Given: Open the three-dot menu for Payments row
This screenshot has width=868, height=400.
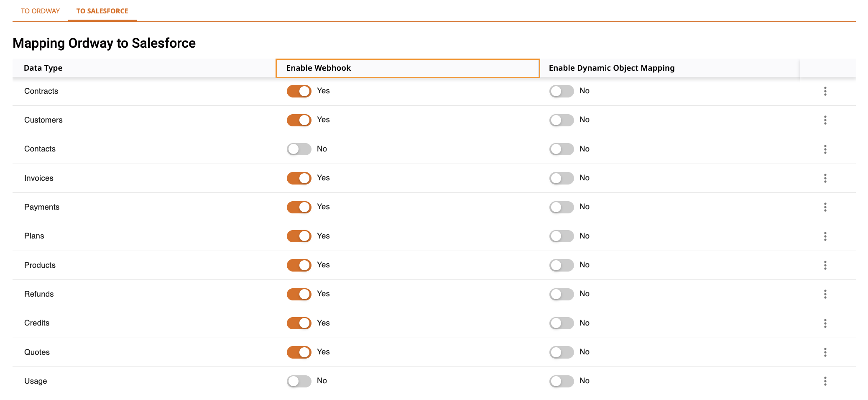Looking at the screenshot, I should [x=825, y=207].
